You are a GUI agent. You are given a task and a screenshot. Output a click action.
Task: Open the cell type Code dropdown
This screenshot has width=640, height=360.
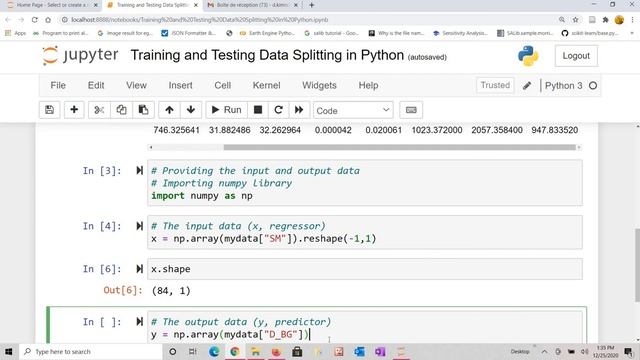tap(353, 110)
